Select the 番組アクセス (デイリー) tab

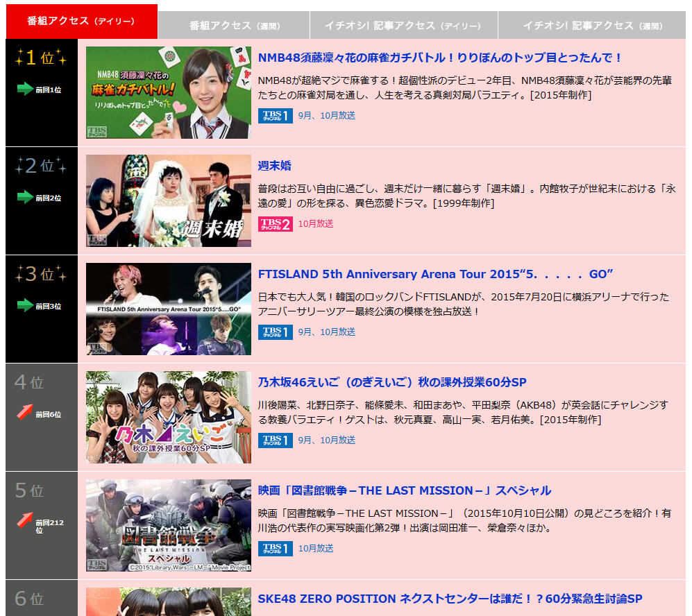coord(82,22)
